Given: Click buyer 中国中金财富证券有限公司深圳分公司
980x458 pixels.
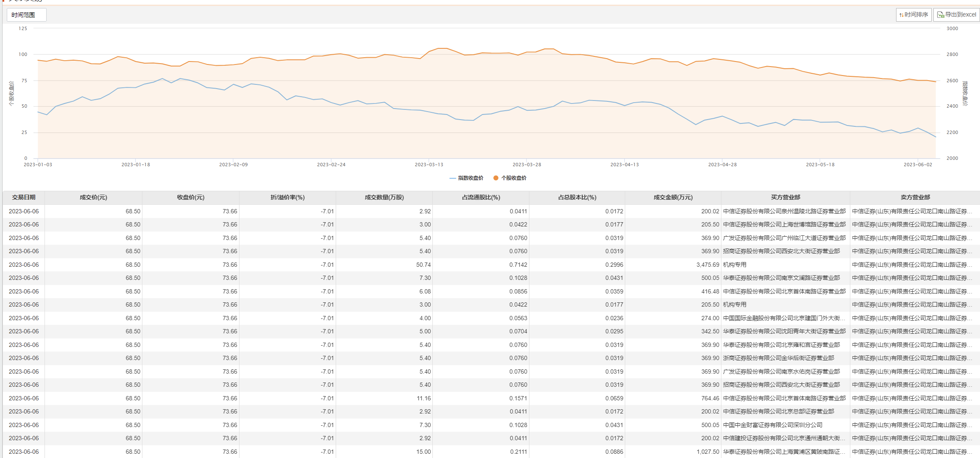Looking at the screenshot, I should pos(772,425).
